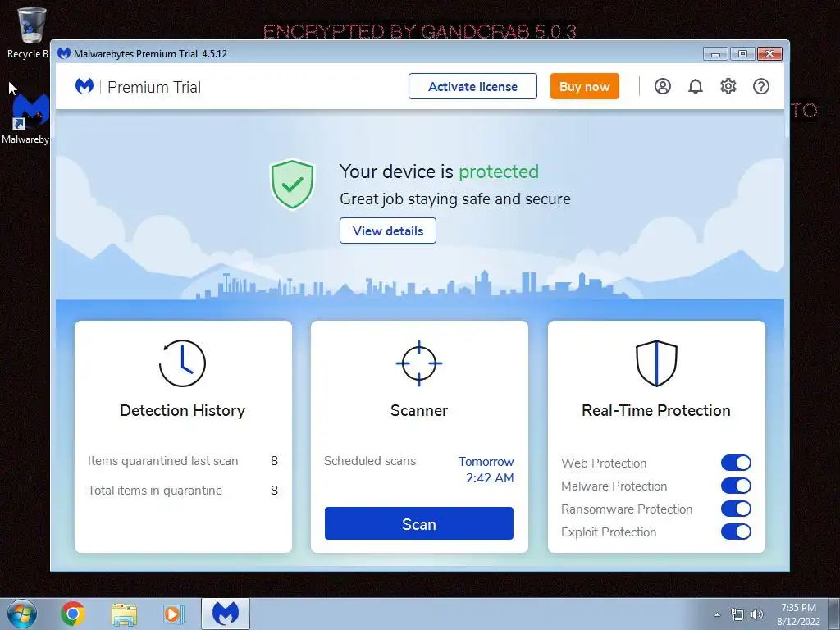This screenshot has height=630, width=840.
Task: Click the 'Ransomware Protection' label
Action: pyautogui.click(x=627, y=509)
